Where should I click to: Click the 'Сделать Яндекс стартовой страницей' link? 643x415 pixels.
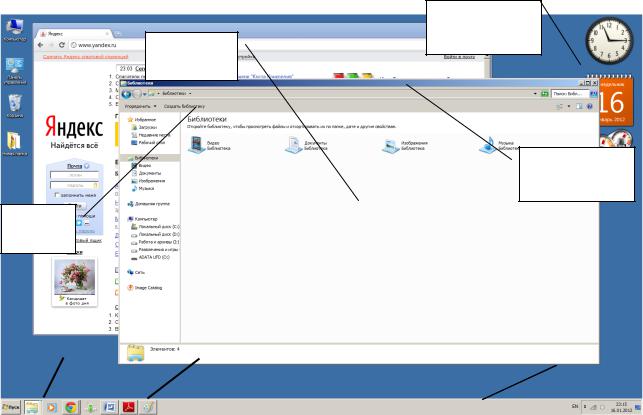pyautogui.click(x=85, y=57)
